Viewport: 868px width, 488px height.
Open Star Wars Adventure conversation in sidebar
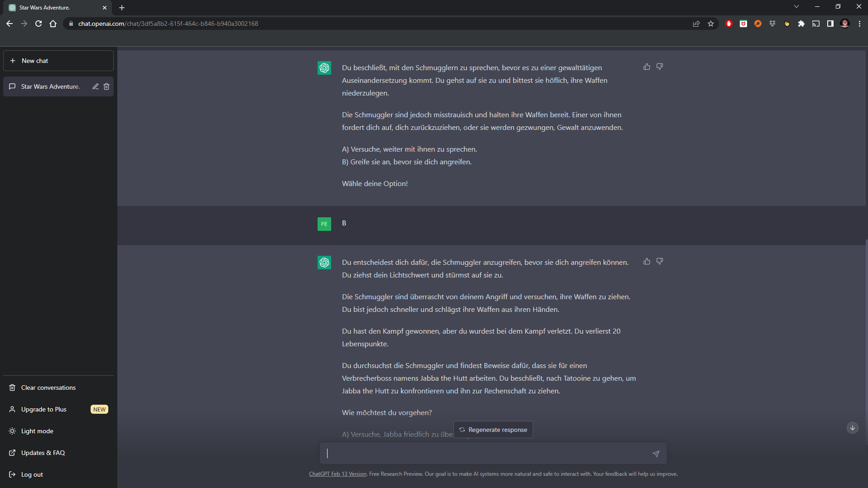point(50,86)
